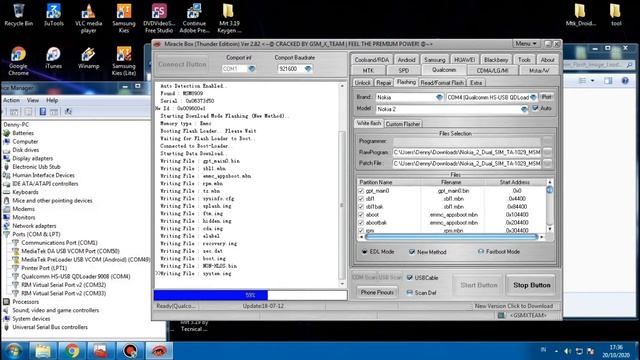Open the Action menu in Device Manager
Screen dimensions: 640x360
click(x=11, y=100)
